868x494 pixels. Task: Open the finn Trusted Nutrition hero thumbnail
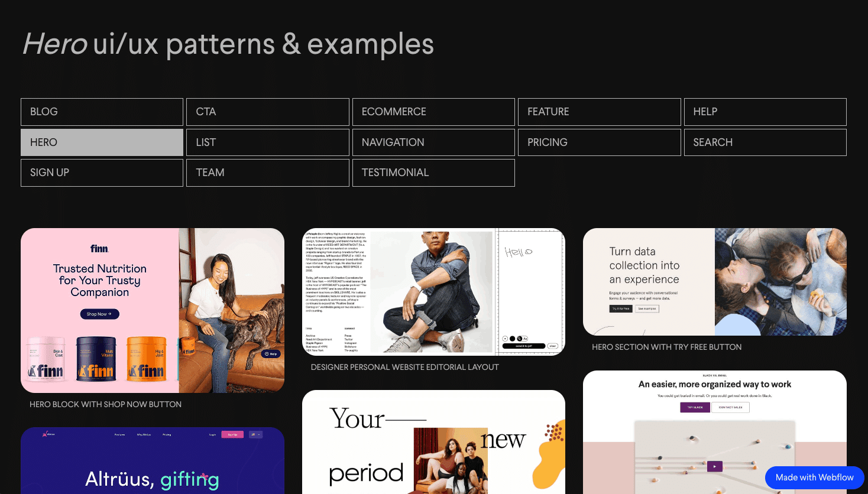[x=153, y=310]
